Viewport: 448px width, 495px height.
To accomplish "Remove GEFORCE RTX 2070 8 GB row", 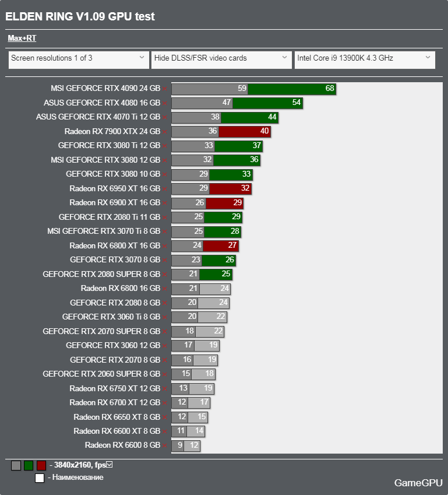I will point(165,360).
